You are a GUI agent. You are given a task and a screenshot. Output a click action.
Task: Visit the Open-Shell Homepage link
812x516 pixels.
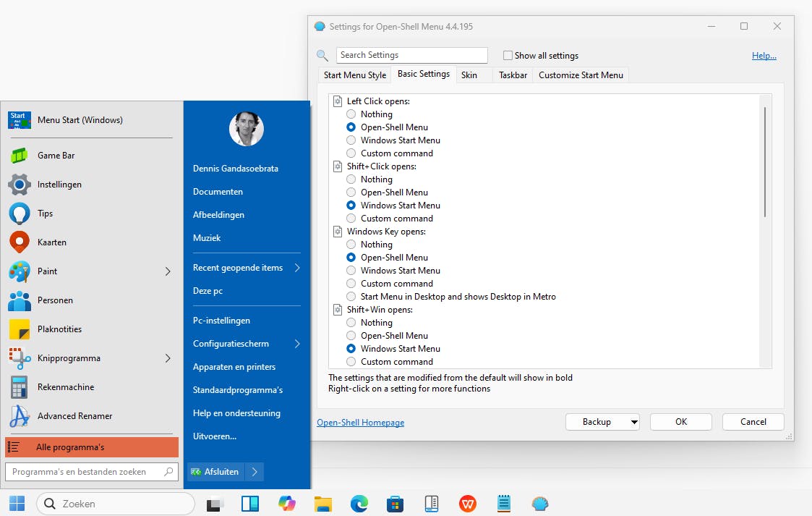click(360, 422)
